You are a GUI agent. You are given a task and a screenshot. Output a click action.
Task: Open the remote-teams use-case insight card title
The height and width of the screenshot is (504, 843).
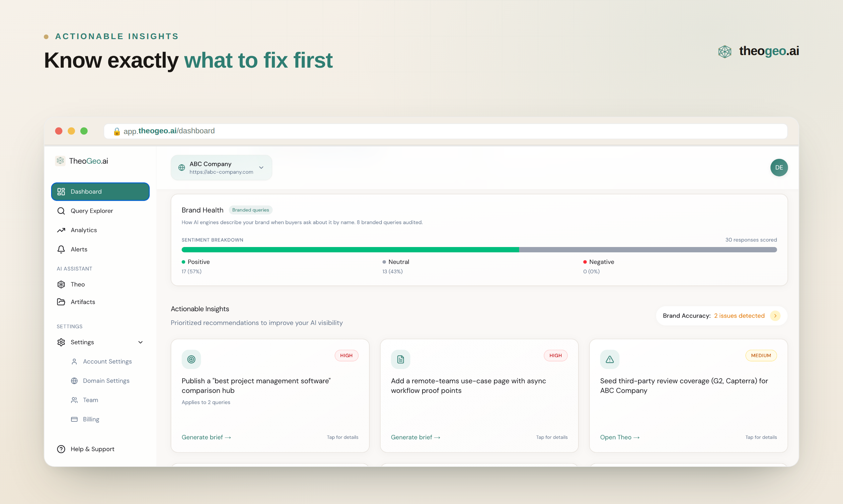pos(468,386)
